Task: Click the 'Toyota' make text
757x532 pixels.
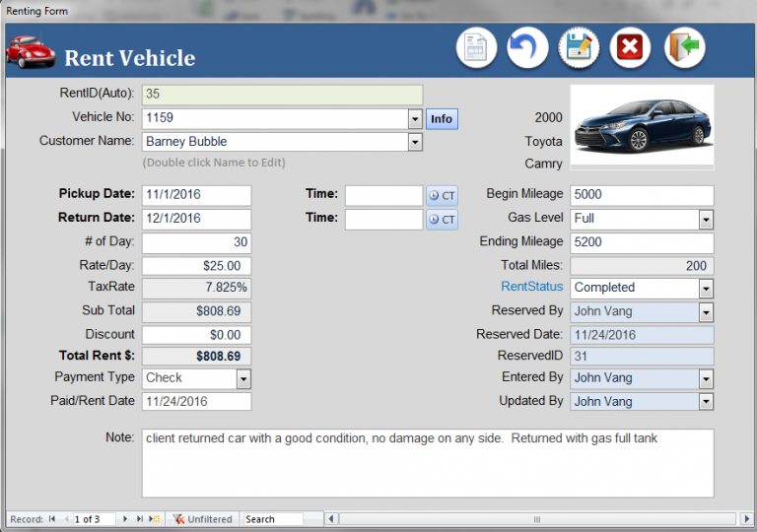Action: (543, 142)
